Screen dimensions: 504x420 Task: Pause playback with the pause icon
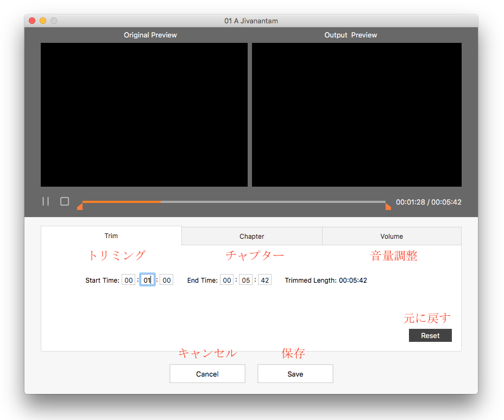click(46, 201)
